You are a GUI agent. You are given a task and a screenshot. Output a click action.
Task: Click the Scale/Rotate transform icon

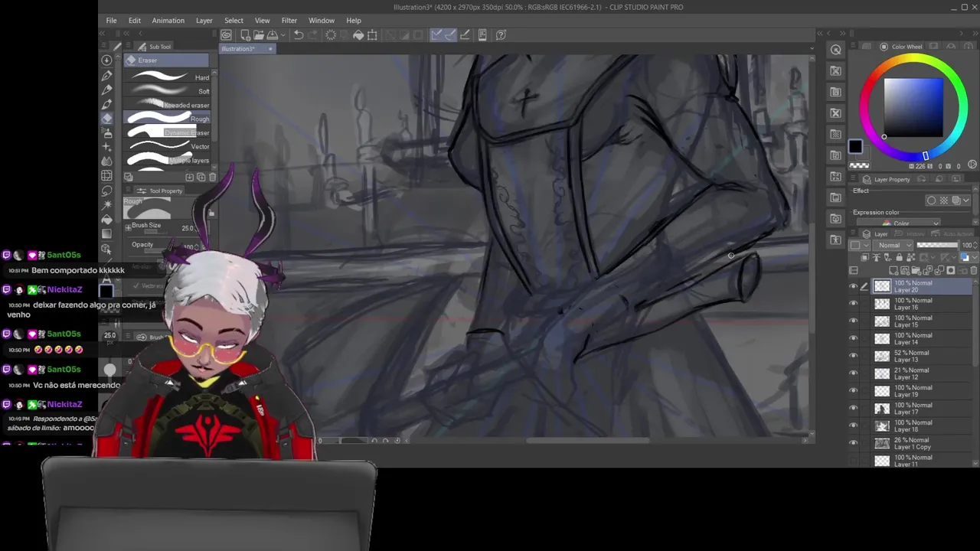click(372, 34)
